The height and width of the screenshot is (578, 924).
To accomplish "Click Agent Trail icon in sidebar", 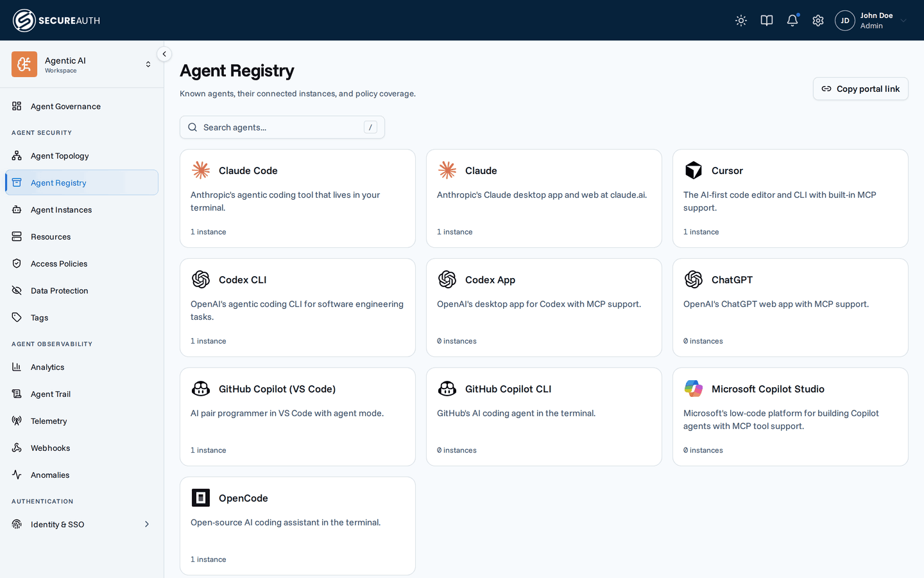I will click(x=17, y=394).
